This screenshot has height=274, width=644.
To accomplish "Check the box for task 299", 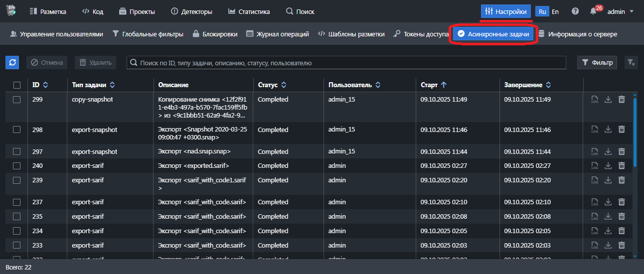I will (16, 100).
